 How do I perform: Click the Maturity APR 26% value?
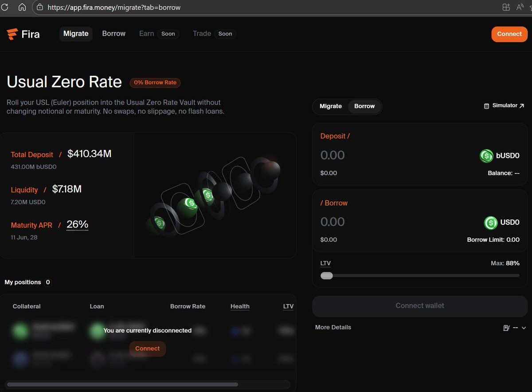click(77, 225)
